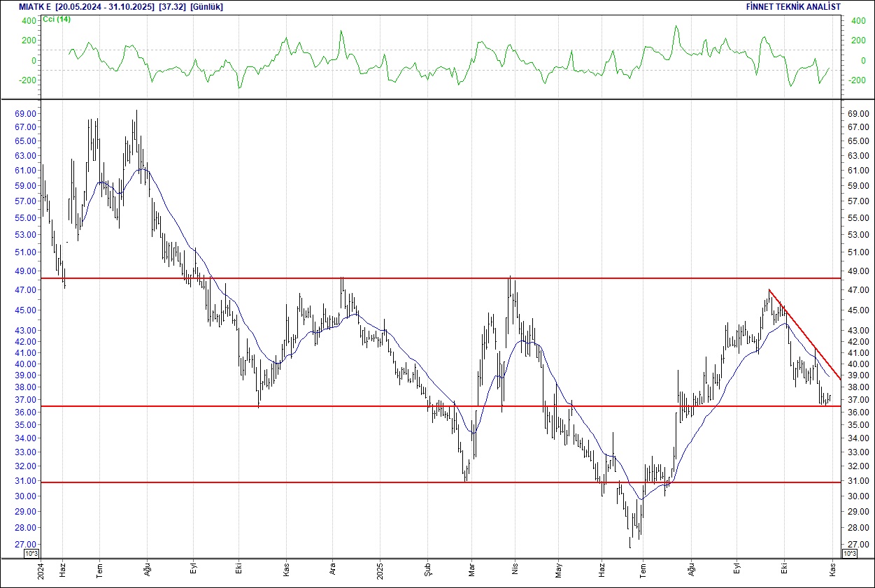Click the 10^3 scale box at bottom right
Viewport: 875px width, 588px height.
click(848, 554)
